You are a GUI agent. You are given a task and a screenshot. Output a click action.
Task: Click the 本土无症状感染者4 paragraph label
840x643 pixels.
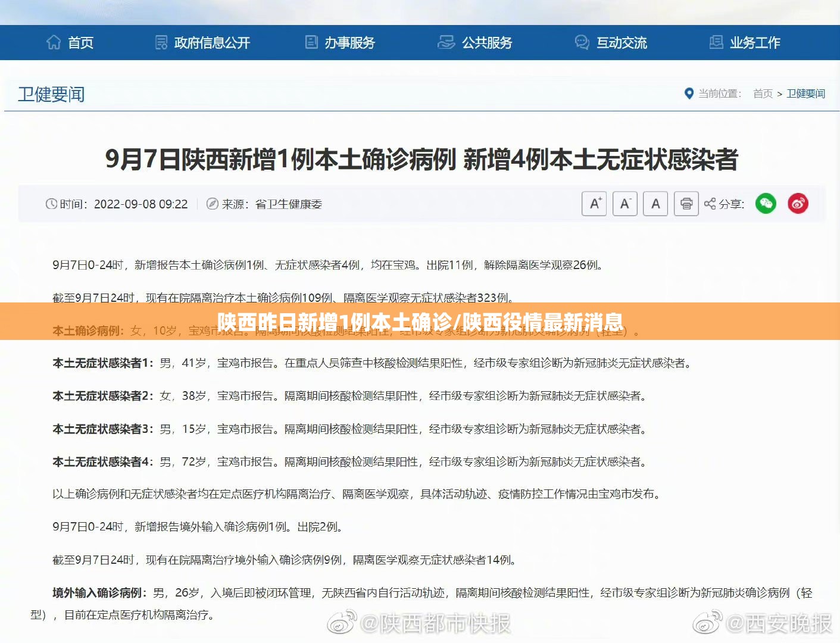(x=104, y=462)
